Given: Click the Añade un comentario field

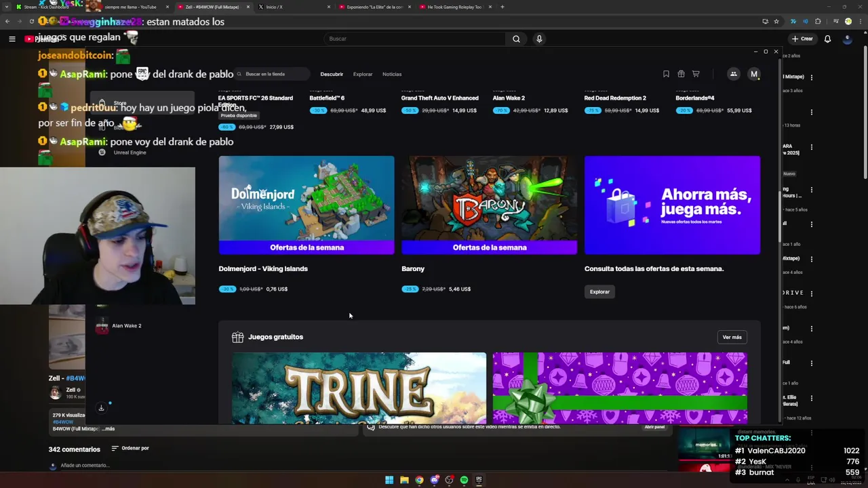Looking at the screenshot, I should pos(85,465).
